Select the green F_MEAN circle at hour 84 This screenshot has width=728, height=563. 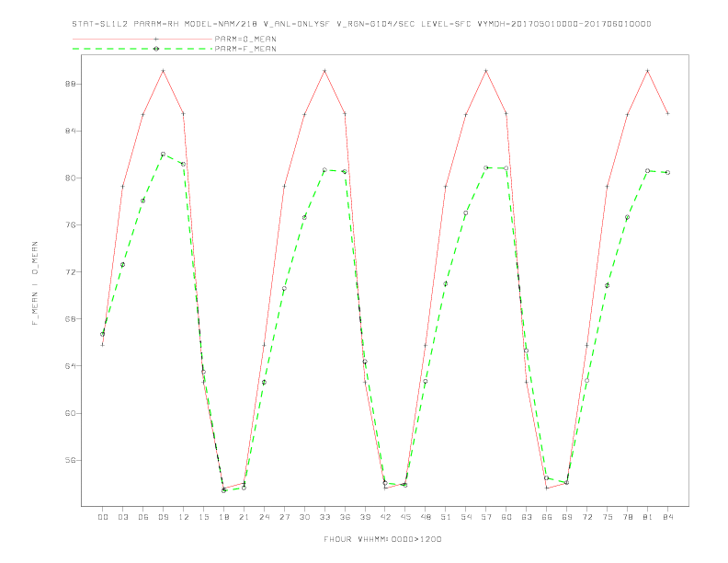click(668, 172)
